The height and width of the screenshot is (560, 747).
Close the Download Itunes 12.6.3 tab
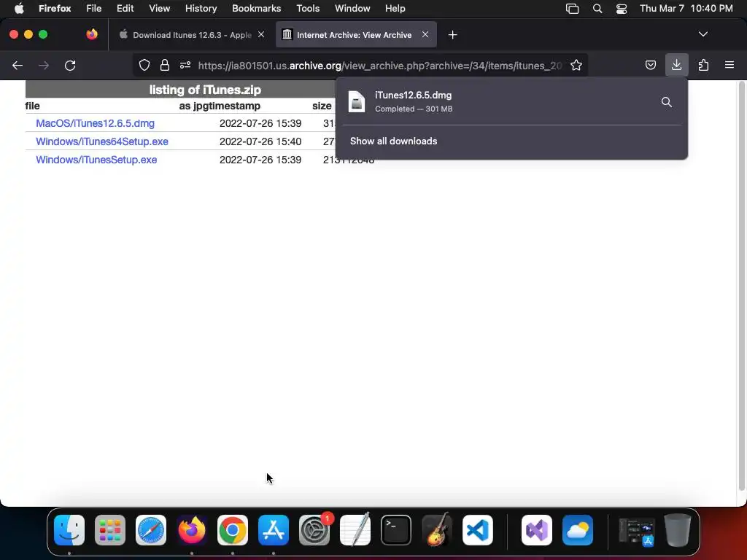pos(261,34)
